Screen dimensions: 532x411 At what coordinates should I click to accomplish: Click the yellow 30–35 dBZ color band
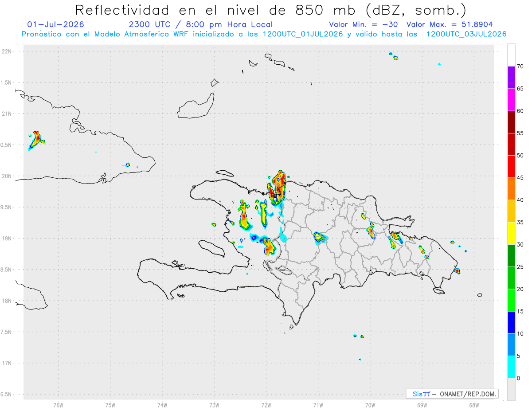point(511,233)
